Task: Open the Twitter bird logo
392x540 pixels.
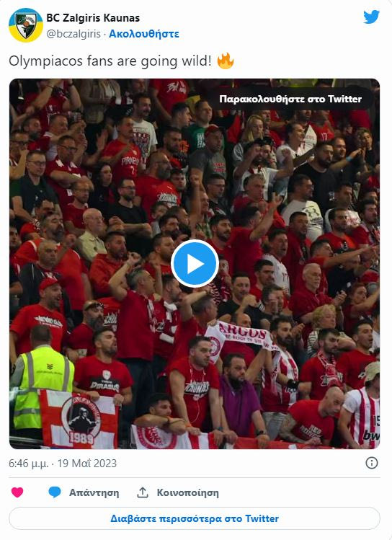Action: (371, 17)
